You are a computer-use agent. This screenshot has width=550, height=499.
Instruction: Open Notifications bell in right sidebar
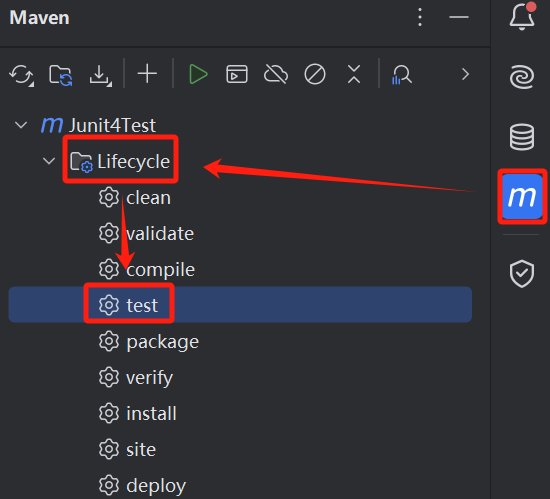click(523, 16)
